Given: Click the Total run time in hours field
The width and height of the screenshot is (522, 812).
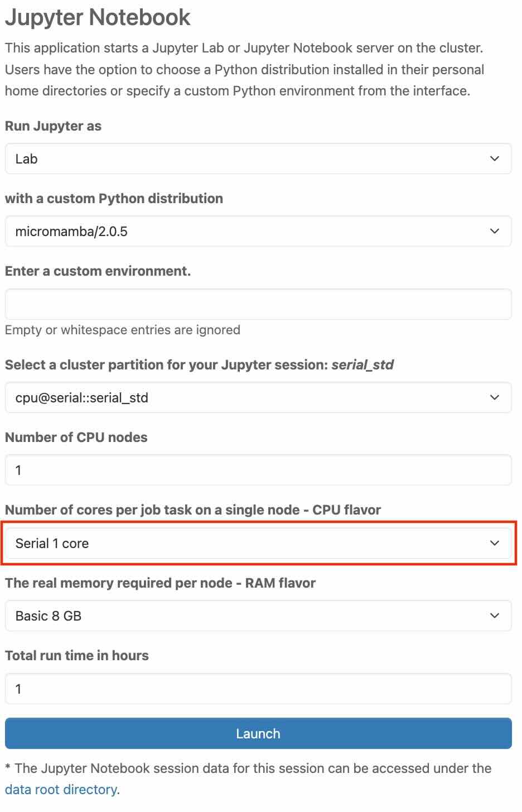Looking at the screenshot, I should (258, 689).
